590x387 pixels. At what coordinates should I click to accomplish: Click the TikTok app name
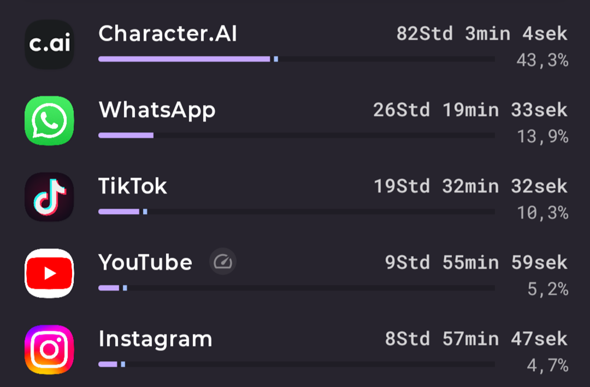click(x=132, y=186)
